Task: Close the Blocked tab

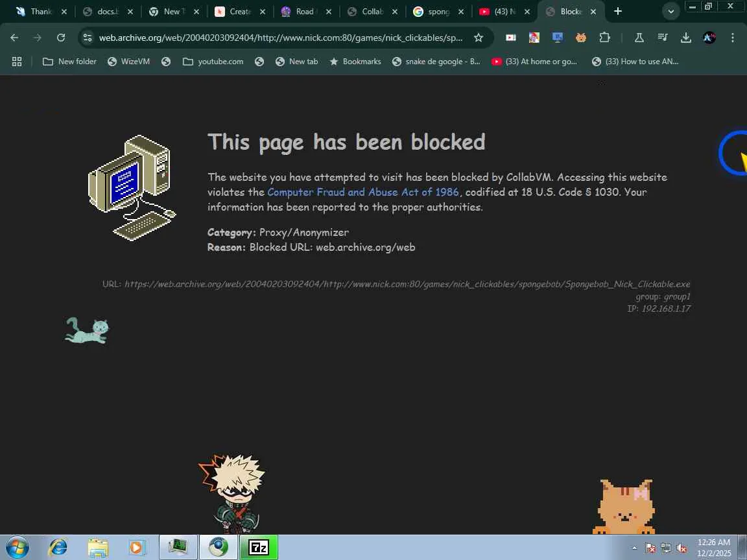Action: pyautogui.click(x=593, y=12)
